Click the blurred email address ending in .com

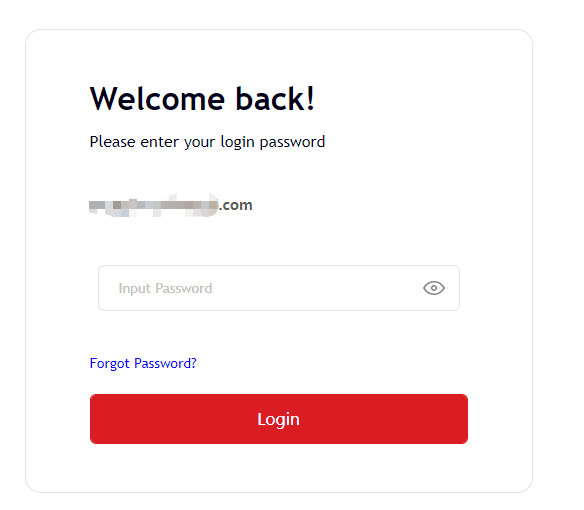point(171,205)
